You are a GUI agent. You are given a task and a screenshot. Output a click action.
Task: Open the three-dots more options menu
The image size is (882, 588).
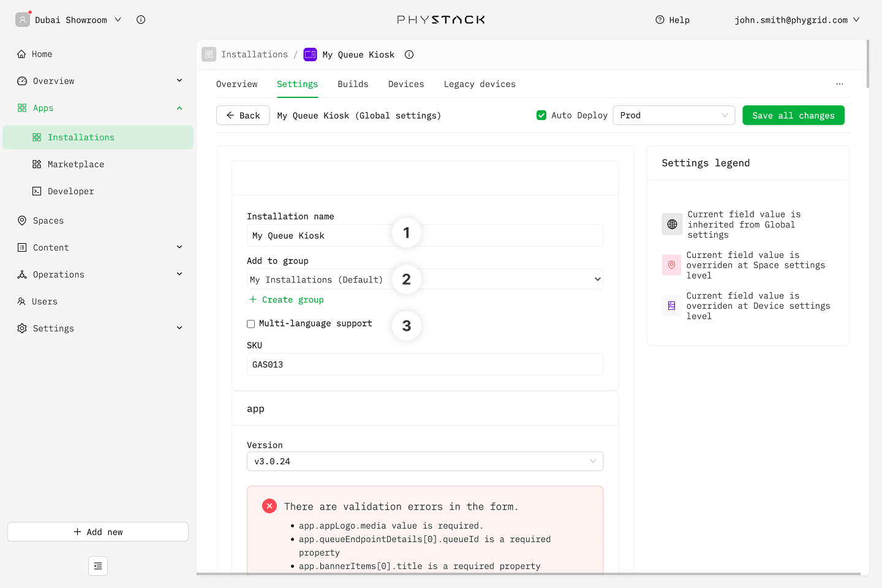pos(839,84)
